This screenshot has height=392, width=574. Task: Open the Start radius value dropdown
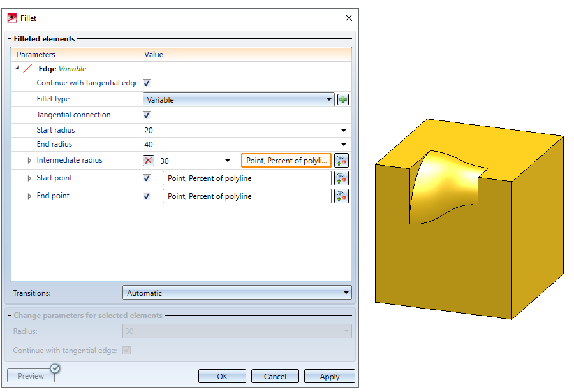point(343,131)
